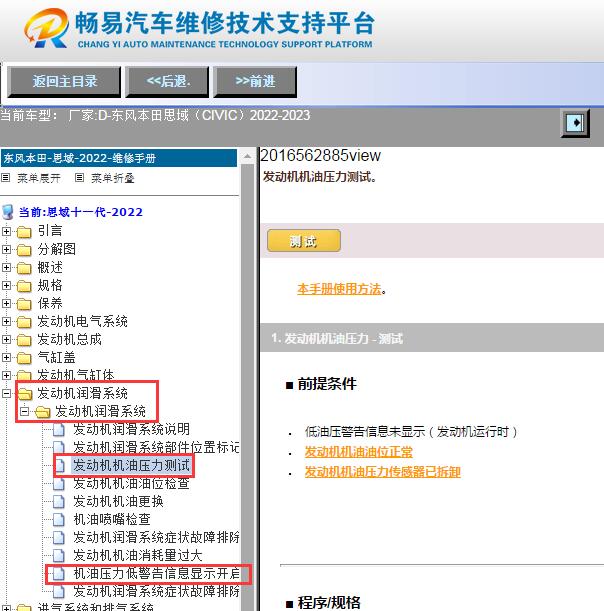Viewport: 604px width, 611px height.
Task: Expand the 概述 tree node
Action: pyautogui.click(x=6, y=267)
